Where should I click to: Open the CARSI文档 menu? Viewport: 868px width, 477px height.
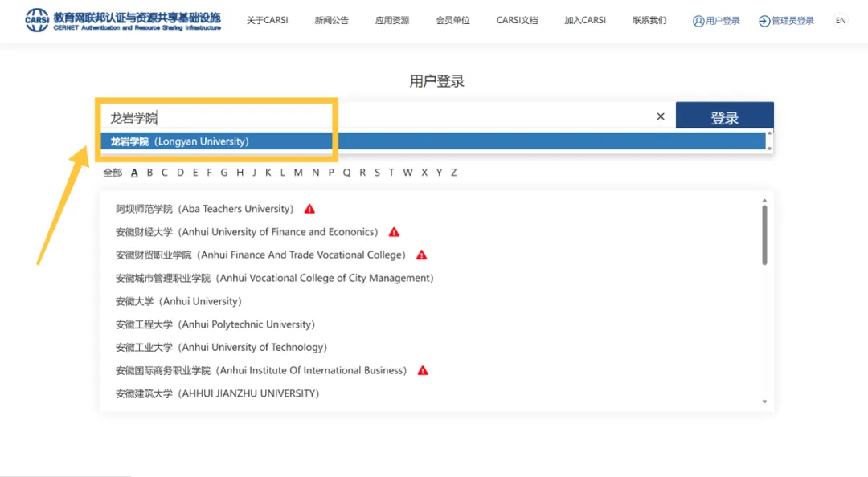pos(517,20)
